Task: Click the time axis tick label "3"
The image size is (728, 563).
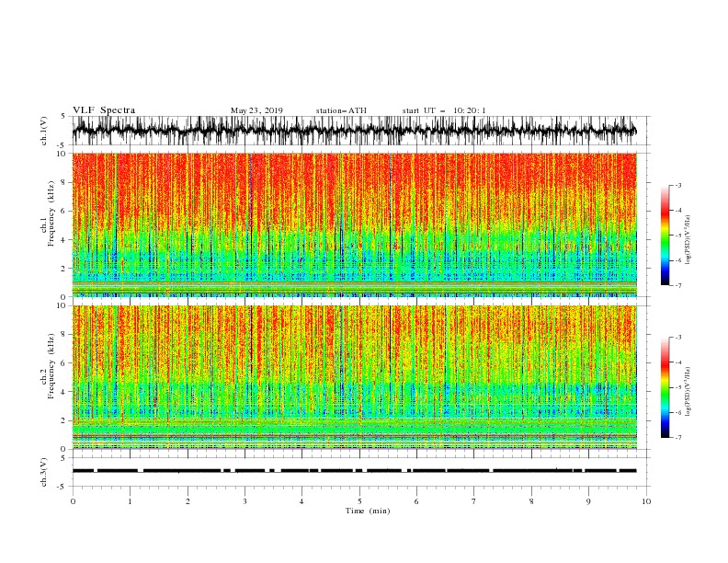Action: tap(245, 501)
